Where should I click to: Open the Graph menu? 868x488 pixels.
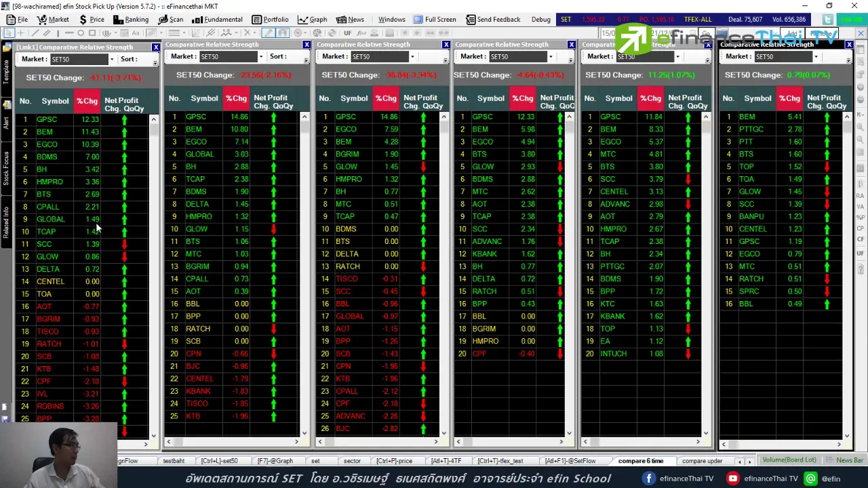click(313, 20)
